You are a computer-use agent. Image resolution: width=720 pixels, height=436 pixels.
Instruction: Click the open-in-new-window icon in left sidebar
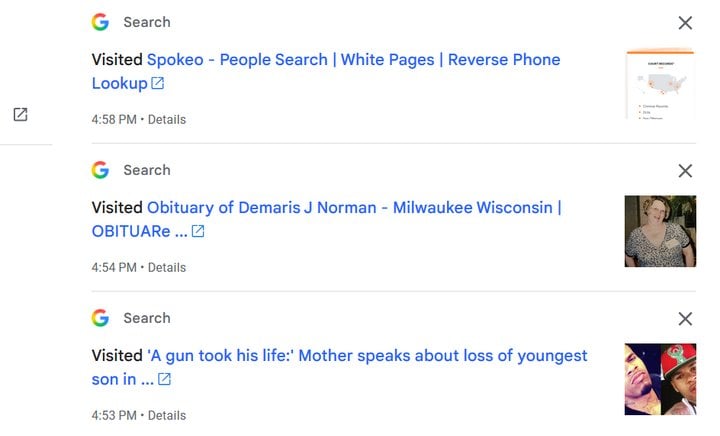[20, 115]
